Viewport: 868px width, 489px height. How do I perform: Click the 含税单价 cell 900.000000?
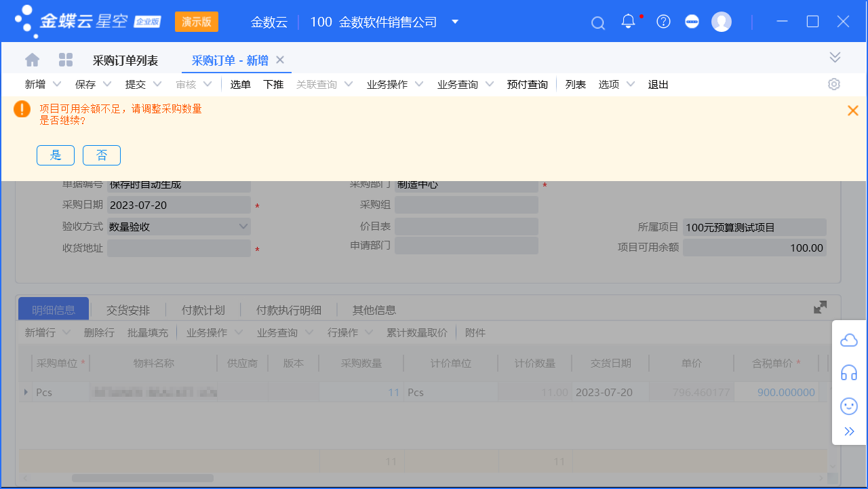click(775, 392)
